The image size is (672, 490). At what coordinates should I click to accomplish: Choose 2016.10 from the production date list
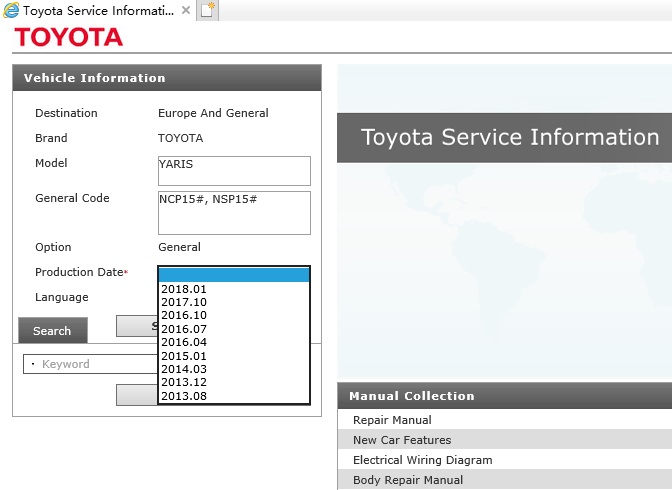234,315
